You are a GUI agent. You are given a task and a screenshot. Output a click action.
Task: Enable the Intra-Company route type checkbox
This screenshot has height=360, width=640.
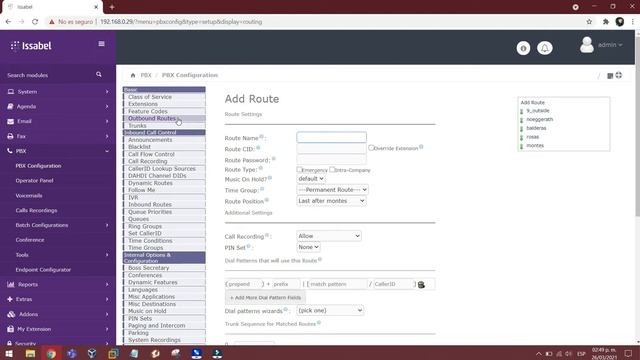pyautogui.click(x=332, y=169)
